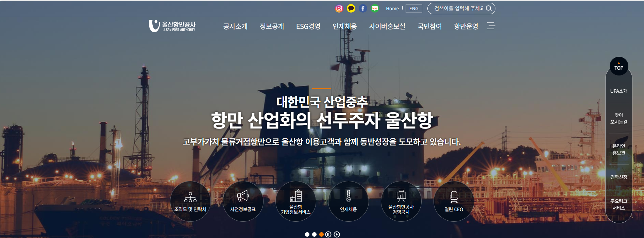This screenshot has width=644, height=238.
Task: Open the hamburger full menu icon
Action: click(491, 26)
